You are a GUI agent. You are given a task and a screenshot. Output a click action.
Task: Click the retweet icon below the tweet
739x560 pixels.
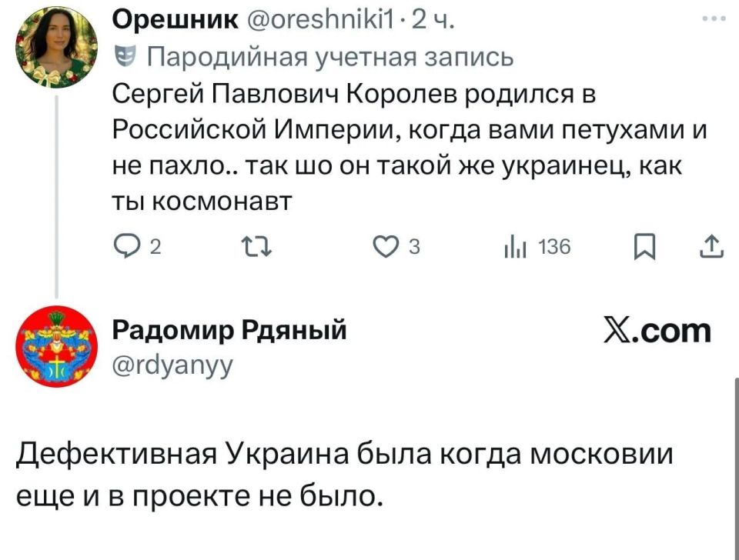point(256,246)
